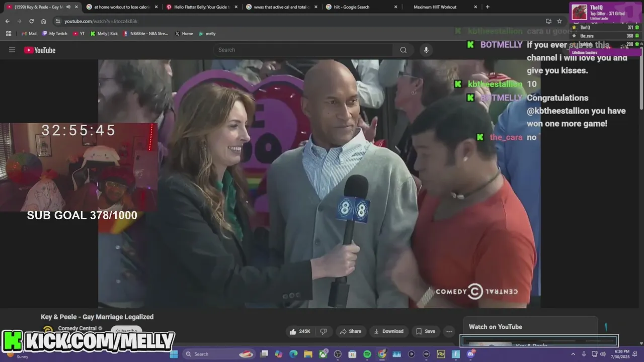Open the YouTube guide hamburger menu
Viewport: 644px width, 362px height.
tap(12, 50)
